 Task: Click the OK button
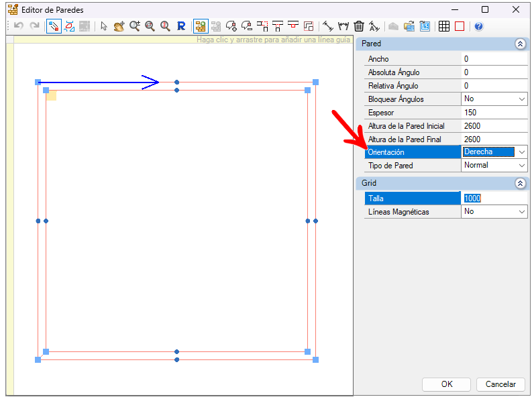[x=447, y=384]
